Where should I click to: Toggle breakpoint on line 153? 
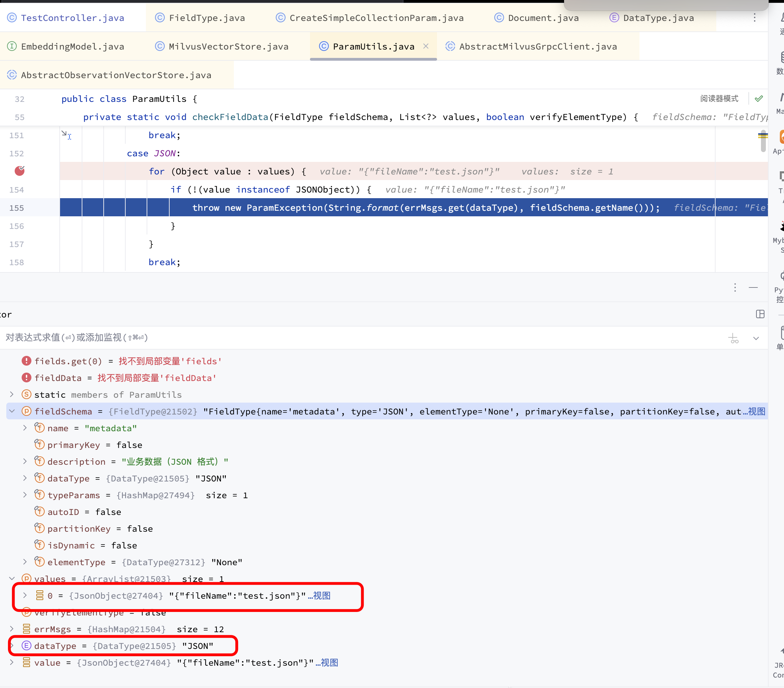[20, 171]
